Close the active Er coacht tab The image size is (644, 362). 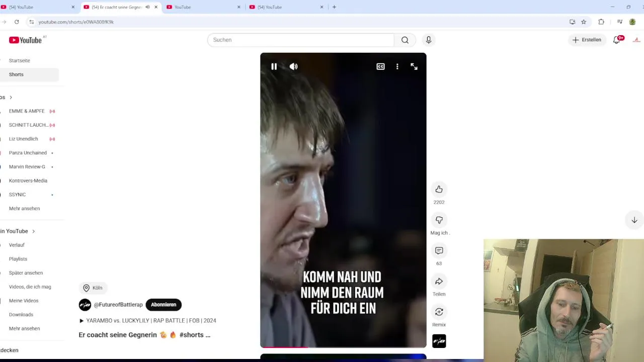tap(156, 7)
